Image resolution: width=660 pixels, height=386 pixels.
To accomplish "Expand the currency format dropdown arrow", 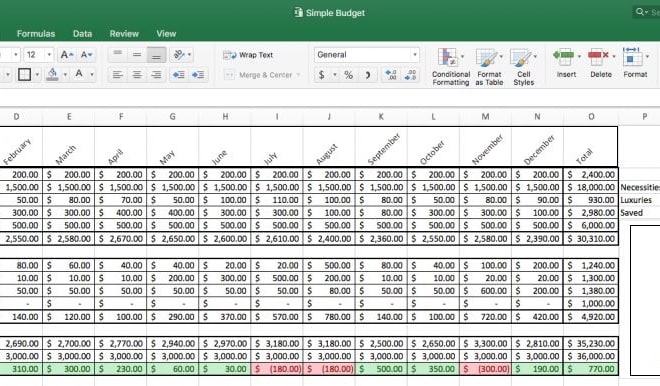I will tap(335, 75).
